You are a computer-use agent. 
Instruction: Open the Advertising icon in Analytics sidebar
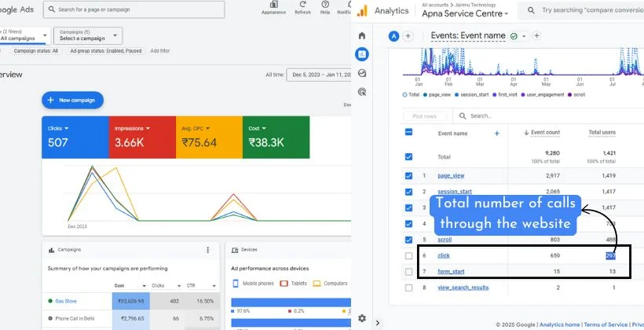361,92
